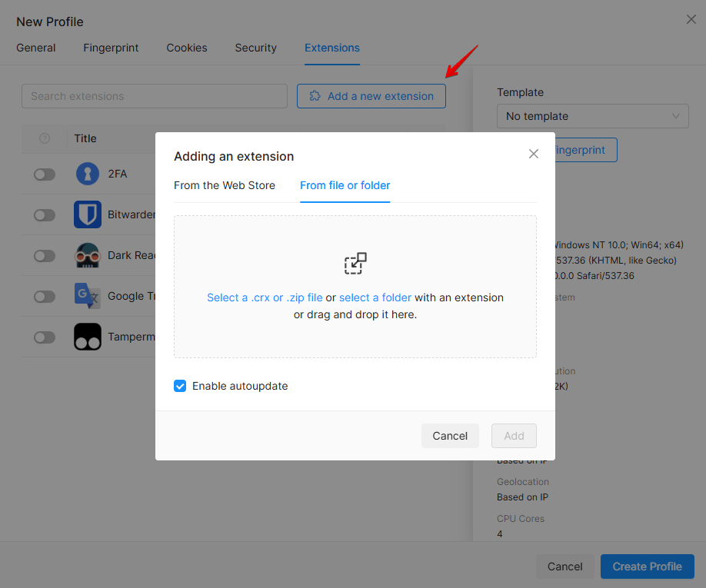The height and width of the screenshot is (588, 706).
Task: Click the Add button in dialog
Action: click(514, 436)
